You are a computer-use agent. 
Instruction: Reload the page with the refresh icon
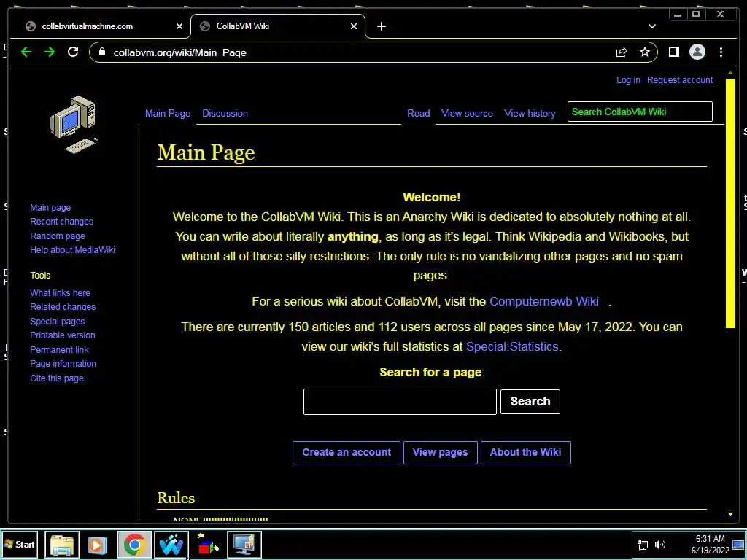pyautogui.click(x=73, y=52)
